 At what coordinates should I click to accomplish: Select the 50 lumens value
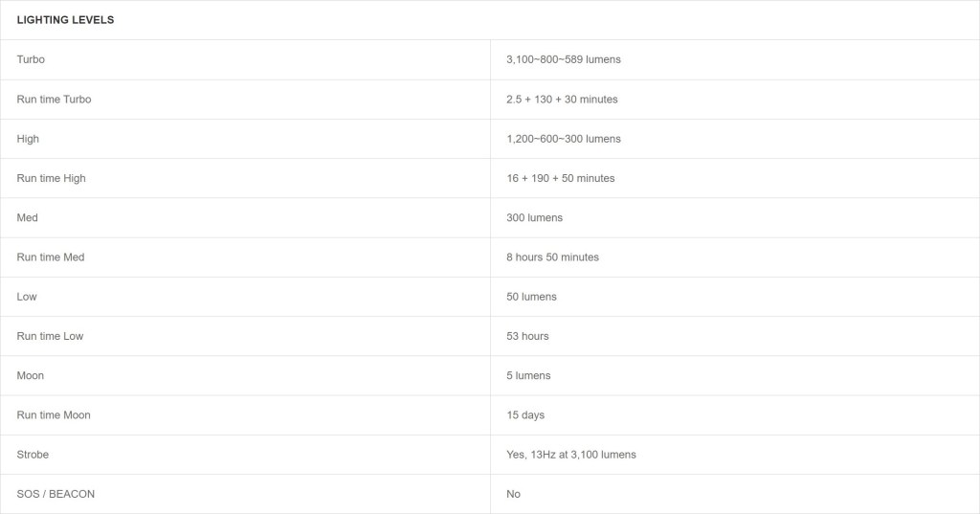point(531,297)
